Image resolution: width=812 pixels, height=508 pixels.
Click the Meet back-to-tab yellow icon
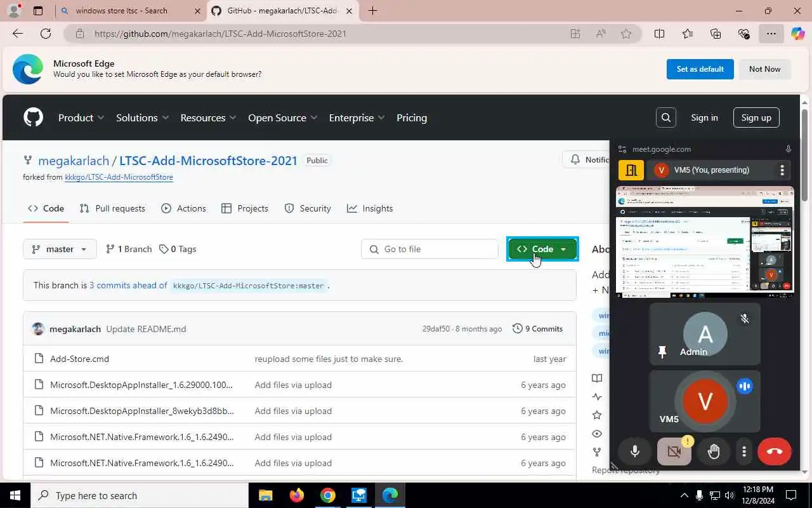click(x=631, y=170)
